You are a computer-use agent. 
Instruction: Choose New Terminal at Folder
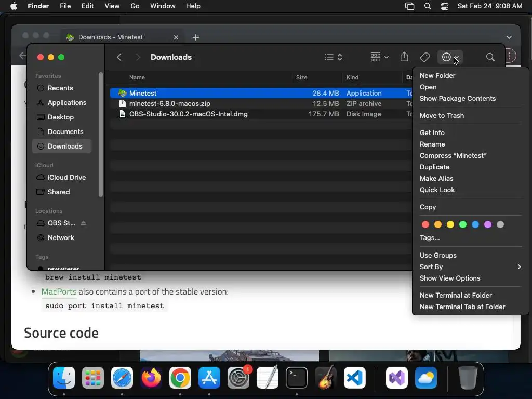[x=470, y=295]
